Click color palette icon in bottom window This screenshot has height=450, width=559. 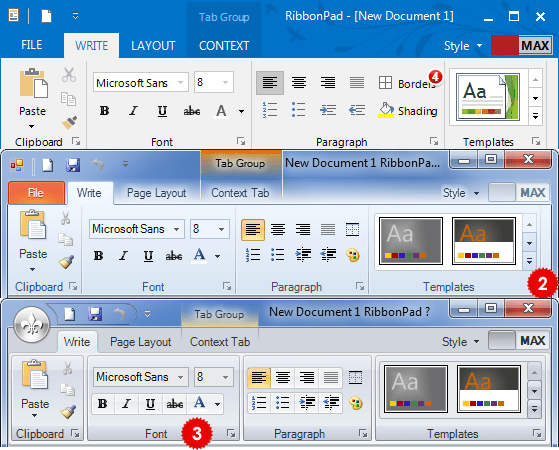[x=355, y=403]
